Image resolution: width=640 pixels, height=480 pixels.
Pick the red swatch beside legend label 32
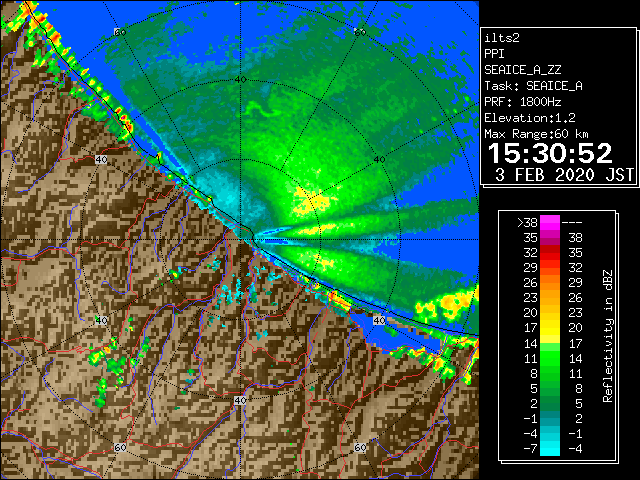coord(550,253)
